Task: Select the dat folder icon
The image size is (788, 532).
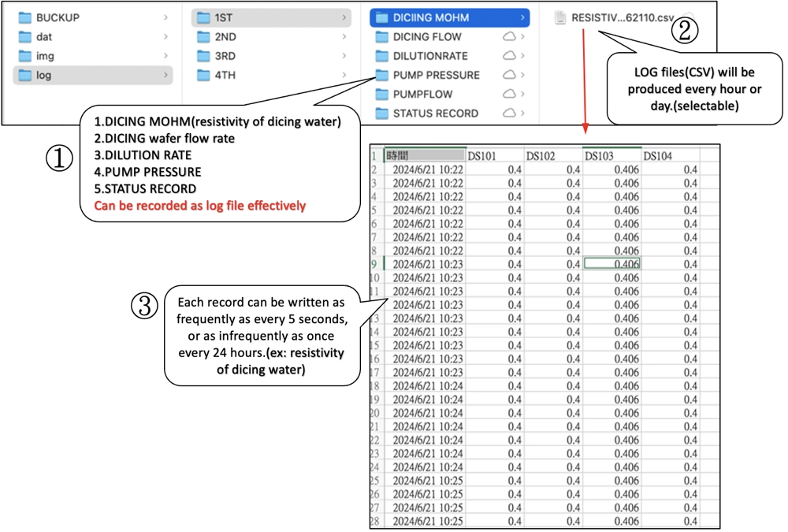Action: pyautogui.click(x=24, y=37)
